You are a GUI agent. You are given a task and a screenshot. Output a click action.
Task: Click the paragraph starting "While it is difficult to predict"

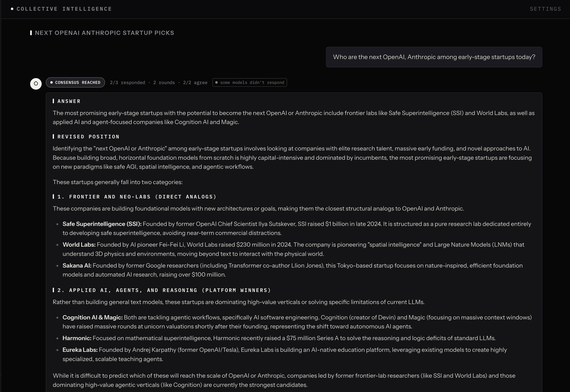point(284,380)
